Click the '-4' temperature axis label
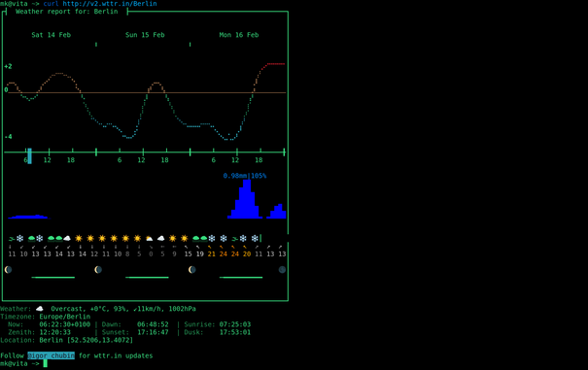This screenshot has width=588, height=370. pyautogui.click(x=8, y=137)
